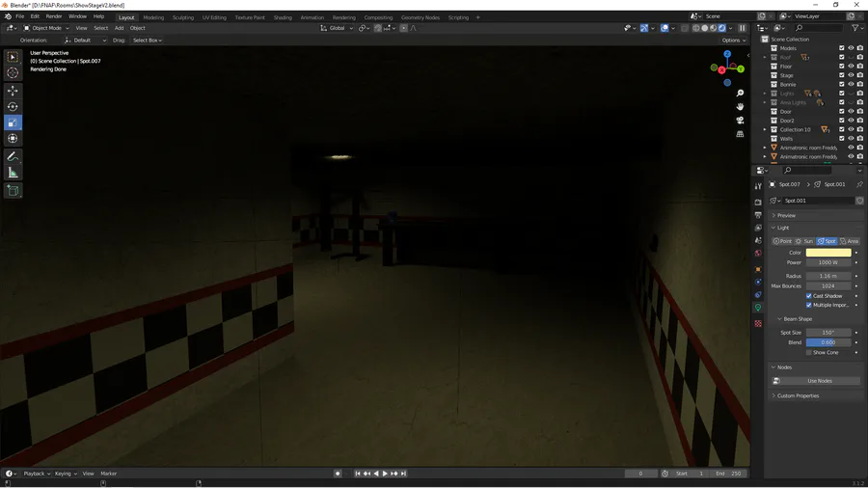
Task: Click the viewport pan hand icon
Action: pyautogui.click(x=740, y=106)
